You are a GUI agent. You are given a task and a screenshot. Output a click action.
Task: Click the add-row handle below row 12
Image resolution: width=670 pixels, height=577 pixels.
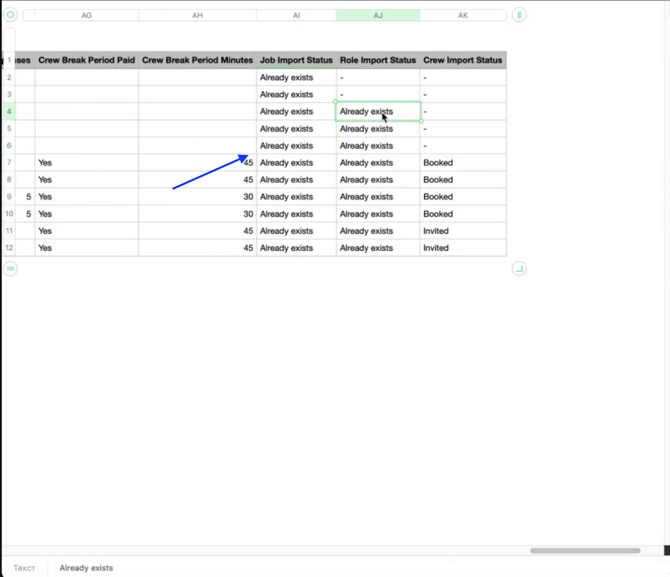click(x=11, y=268)
